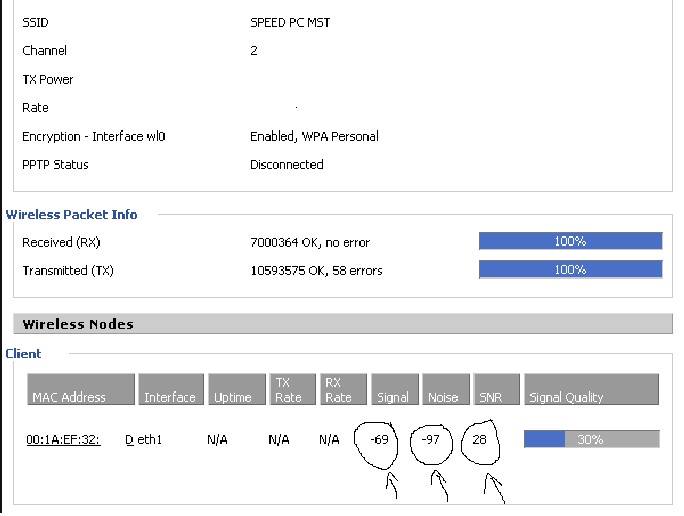Click the Noise column header
This screenshot has height=516, width=684.
point(446,390)
